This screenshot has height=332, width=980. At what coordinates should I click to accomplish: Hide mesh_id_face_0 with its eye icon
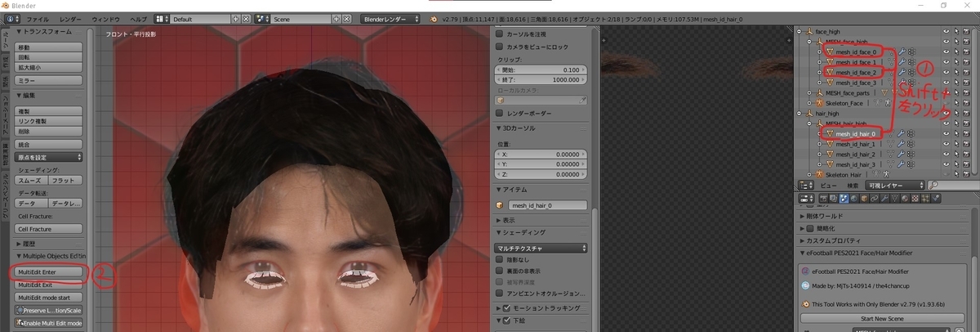(x=946, y=52)
